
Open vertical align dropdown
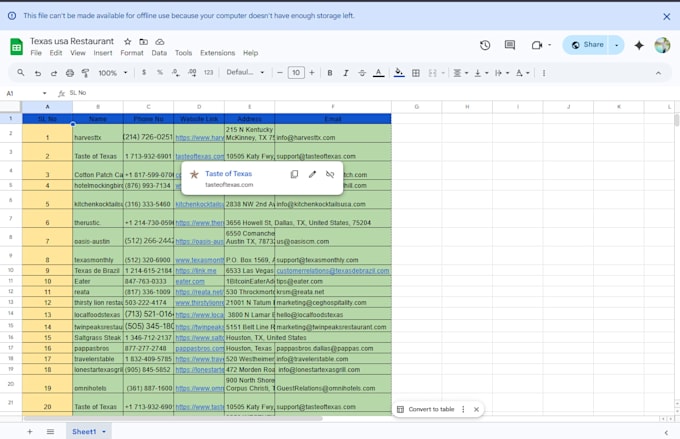[x=481, y=73]
